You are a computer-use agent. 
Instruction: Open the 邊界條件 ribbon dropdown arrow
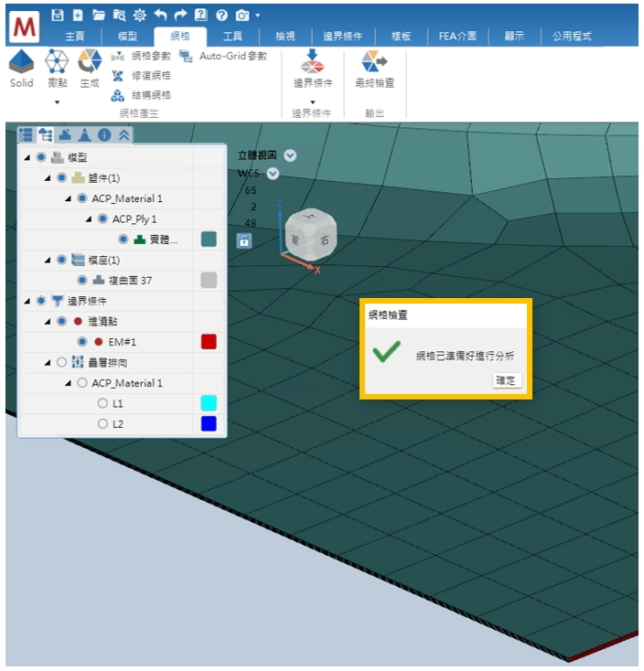click(x=312, y=101)
